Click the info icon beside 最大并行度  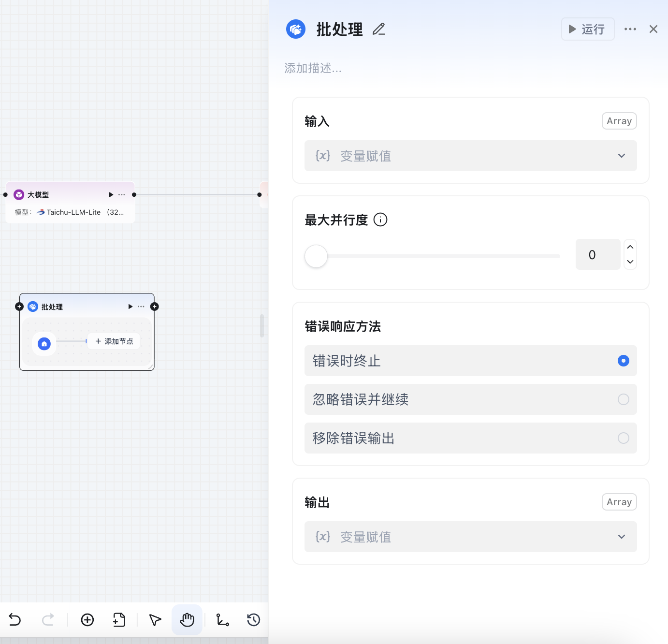point(380,220)
